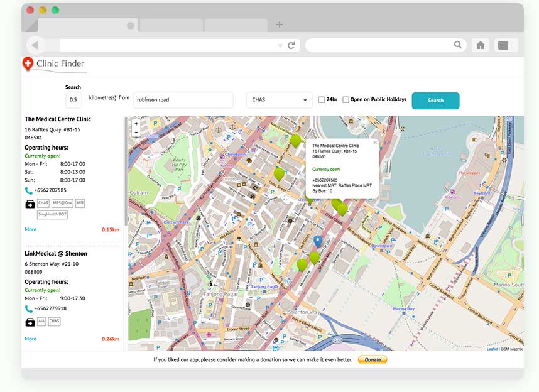Open the address bar dropdown arrow
This screenshot has width=539, height=392.
(x=281, y=46)
